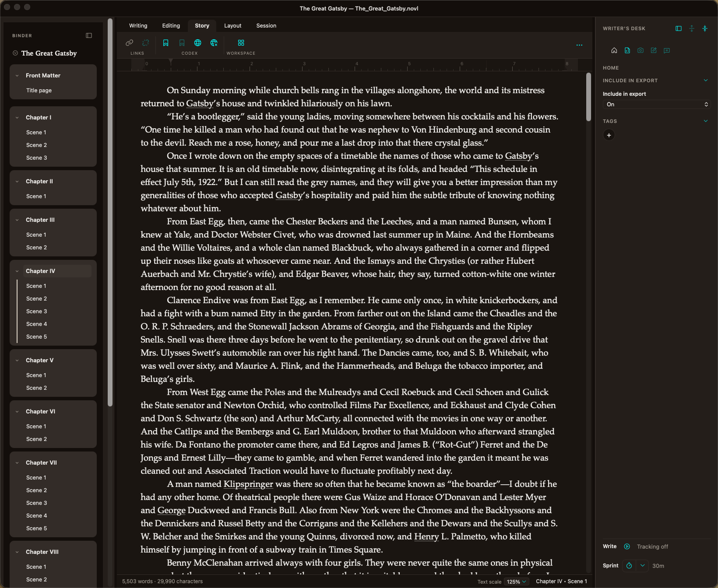
Task: Toggle the Writer's Desk sidebar panel icon
Action: coord(679,28)
